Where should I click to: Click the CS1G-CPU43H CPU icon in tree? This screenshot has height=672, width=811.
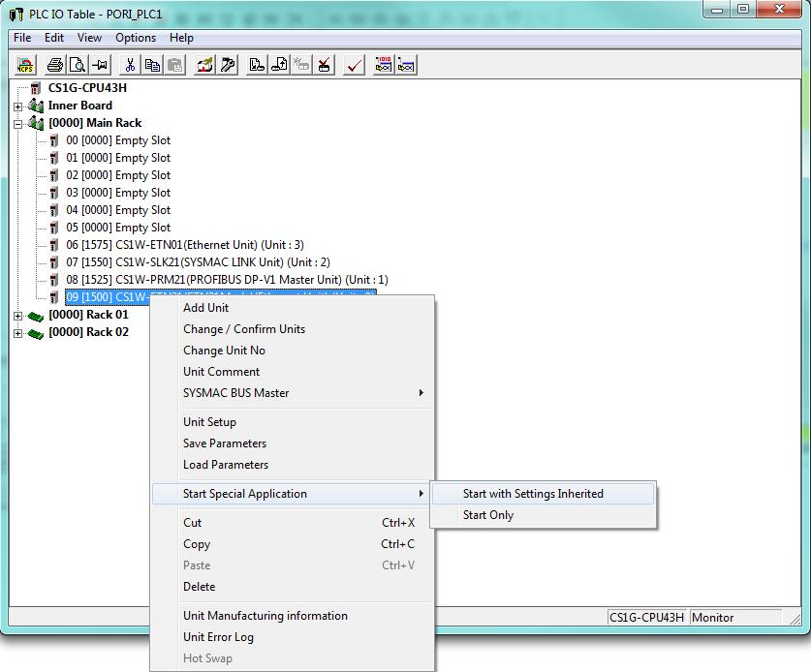(35, 88)
